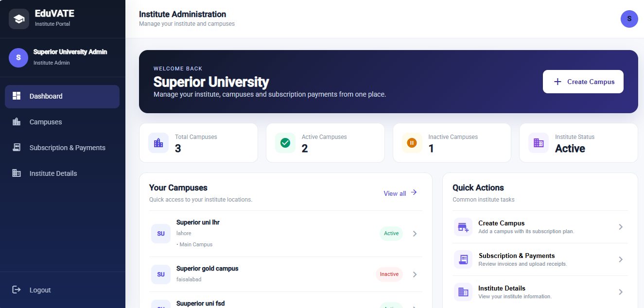The height and width of the screenshot is (308, 644).
Task: Click the sidebar 'S' profile avatar
Action: coord(18,57)
